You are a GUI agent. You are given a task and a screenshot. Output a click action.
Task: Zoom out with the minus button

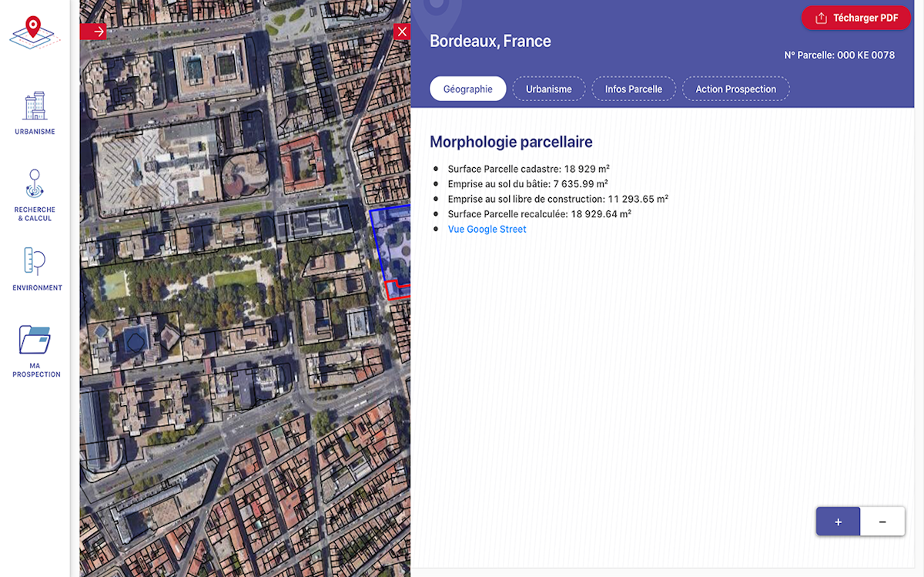pos(882,522)
